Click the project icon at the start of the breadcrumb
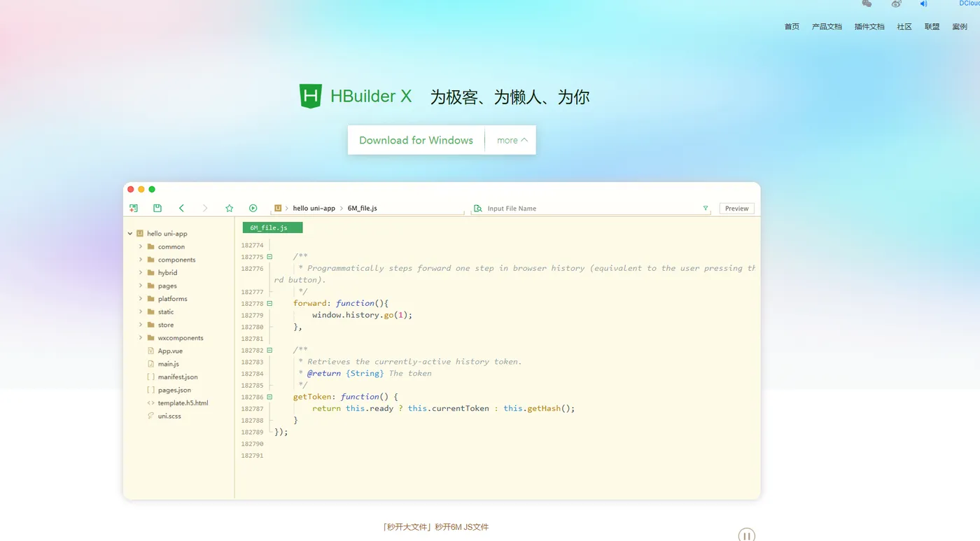Image resolution: width=980 pixels, height=541 pixels. click(278, 208)
